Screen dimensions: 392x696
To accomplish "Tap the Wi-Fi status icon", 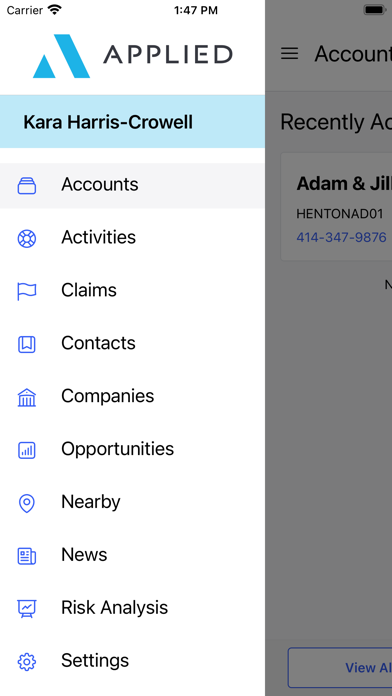I will 55,10.
